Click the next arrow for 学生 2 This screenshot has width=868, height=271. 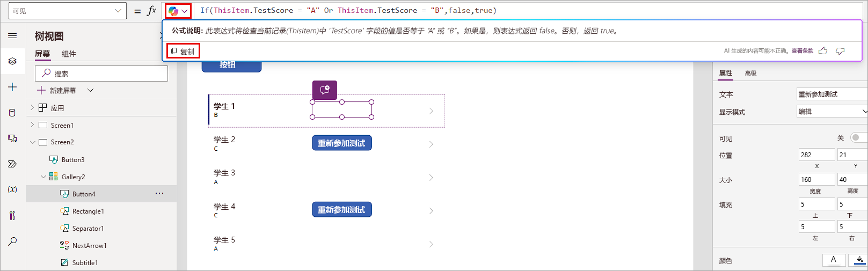pos(431,144)
